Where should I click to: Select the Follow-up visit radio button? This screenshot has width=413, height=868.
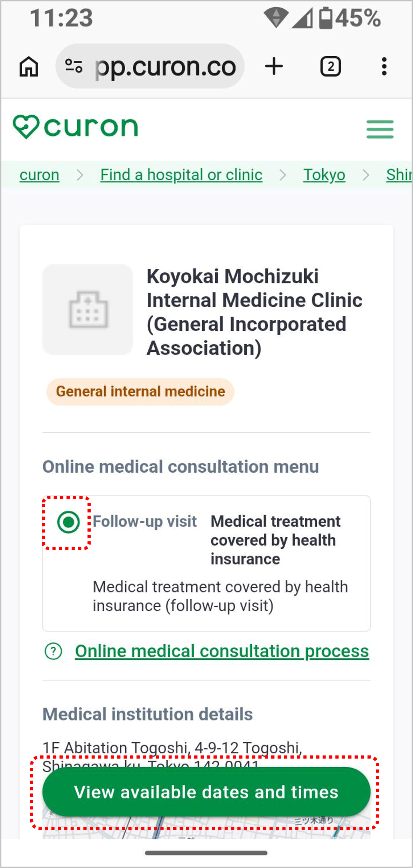pos(68,522)
